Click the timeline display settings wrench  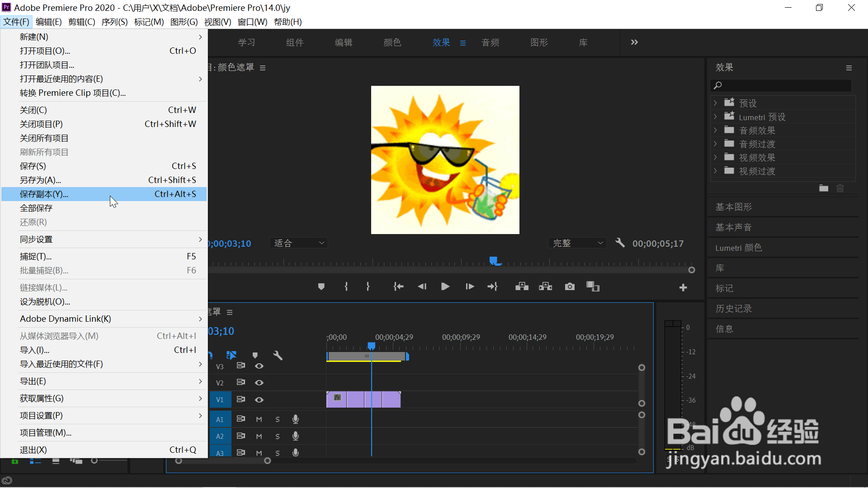tap(278, 356)
